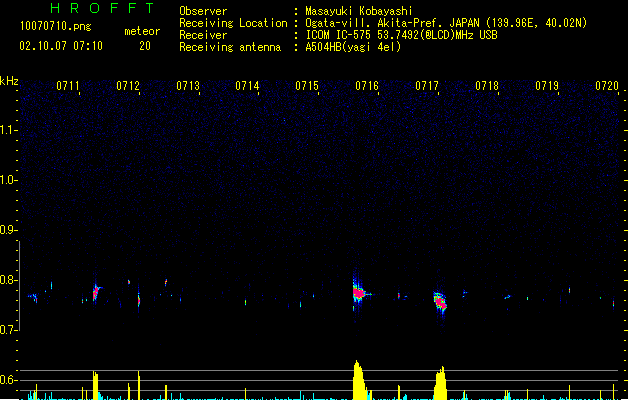This screenshot has height=400, width=629.
Task: Click the yellow intensity peak after 0717
Action: tap(440, 383)
